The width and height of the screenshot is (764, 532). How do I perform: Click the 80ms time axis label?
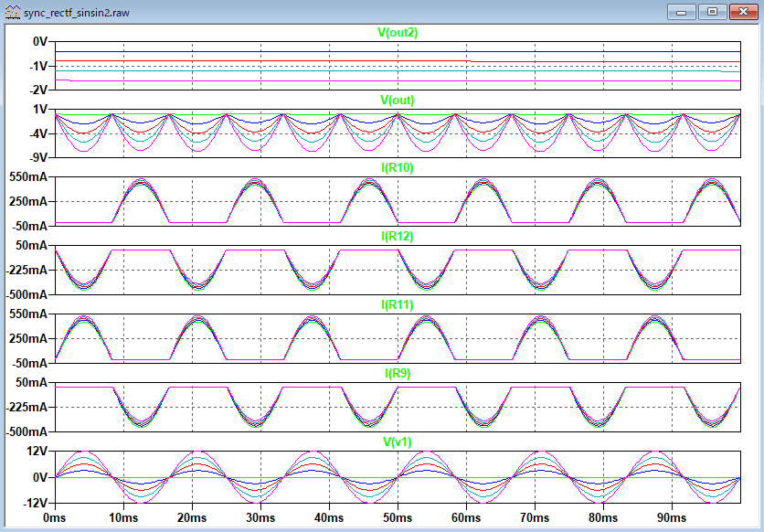tap(603, 516)
